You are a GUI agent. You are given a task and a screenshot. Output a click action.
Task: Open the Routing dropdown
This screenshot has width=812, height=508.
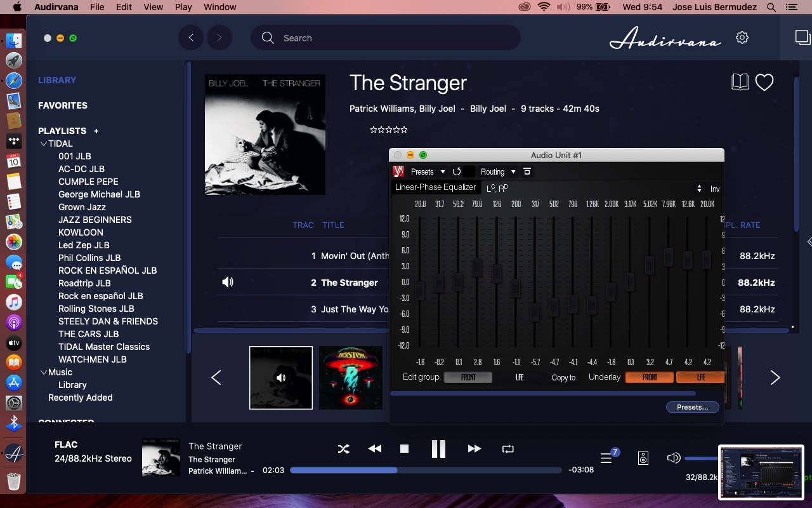point(498,171)
